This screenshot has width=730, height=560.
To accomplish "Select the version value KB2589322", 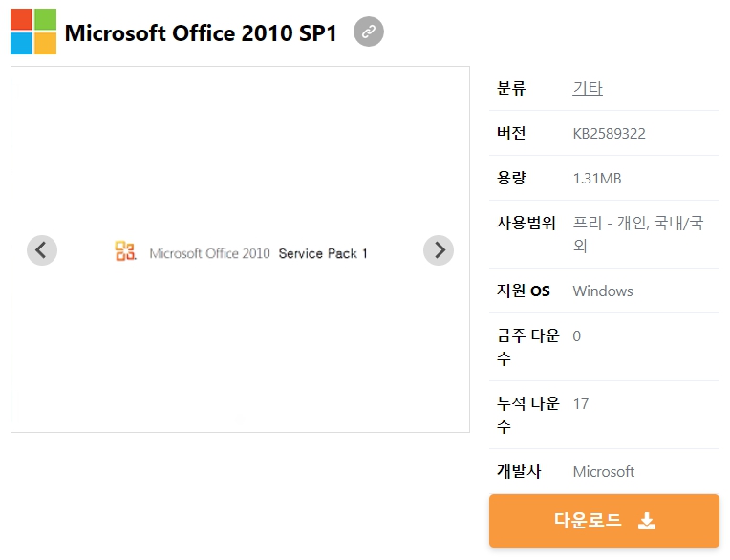I will pos(609,134).
